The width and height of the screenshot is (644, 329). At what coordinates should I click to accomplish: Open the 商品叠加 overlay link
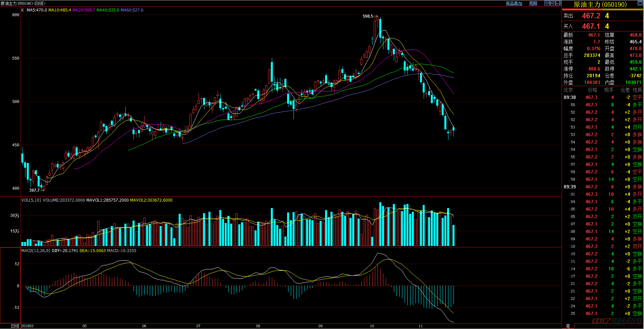tap(514, 3)
